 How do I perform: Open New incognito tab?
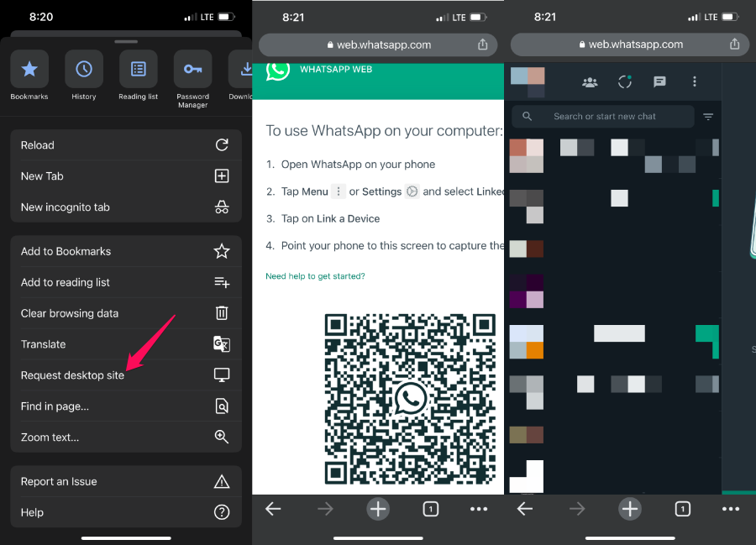[126, 207]
